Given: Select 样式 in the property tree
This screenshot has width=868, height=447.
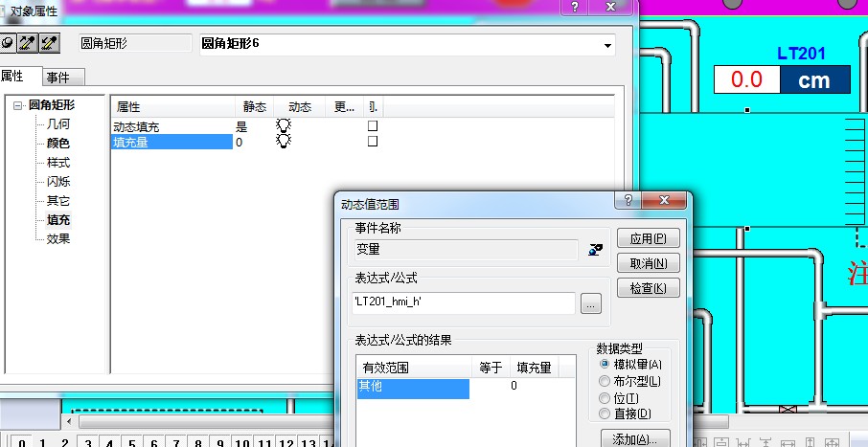Looking at the screenshot, I should coord(58,163).
